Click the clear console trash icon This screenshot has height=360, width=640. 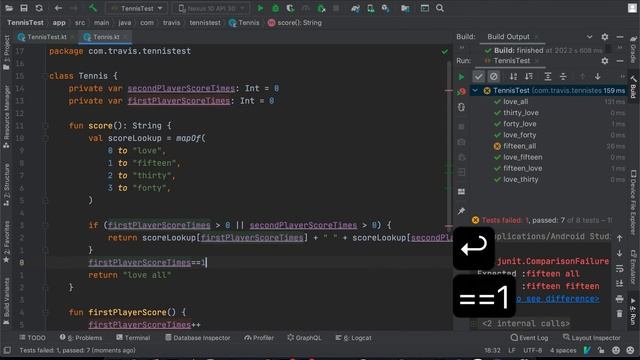[x=620, y=313]
